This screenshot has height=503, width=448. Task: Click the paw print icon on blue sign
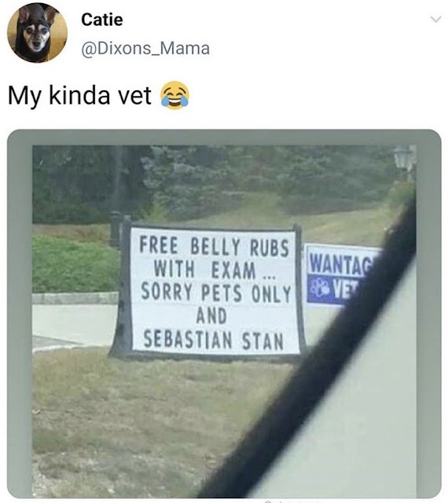click(x=318, y=288)
